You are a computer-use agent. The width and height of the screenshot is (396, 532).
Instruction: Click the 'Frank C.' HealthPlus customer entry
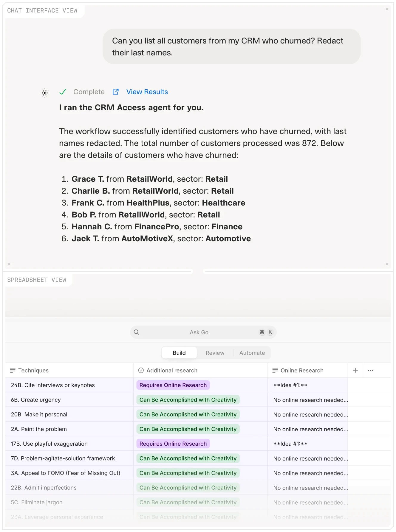point(153,203)
